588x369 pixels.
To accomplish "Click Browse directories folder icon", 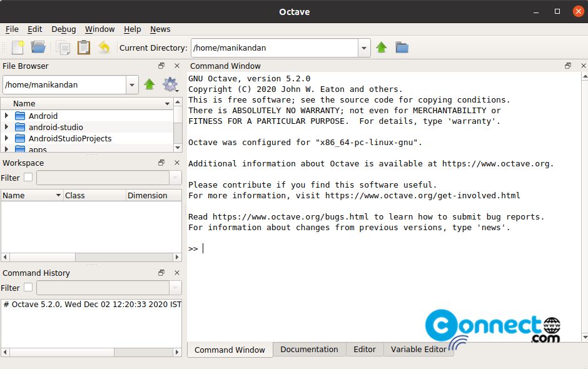I will coord(402,48).
